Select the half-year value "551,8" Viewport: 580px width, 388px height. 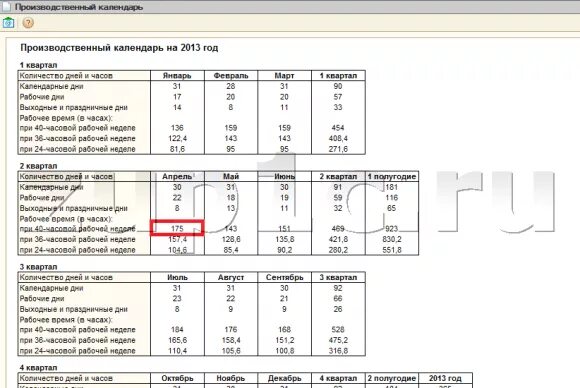[x=392, y=250]
